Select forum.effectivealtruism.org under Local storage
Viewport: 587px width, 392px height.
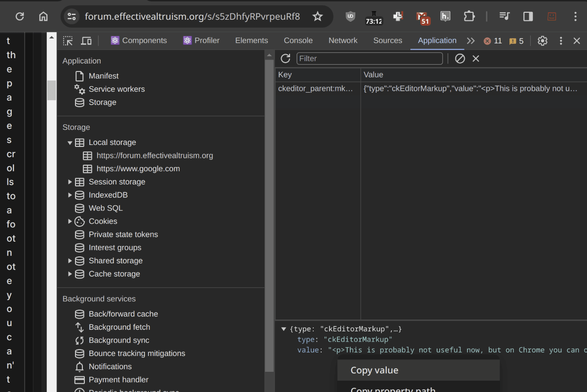pyautogui.click(x=154, y=155)
